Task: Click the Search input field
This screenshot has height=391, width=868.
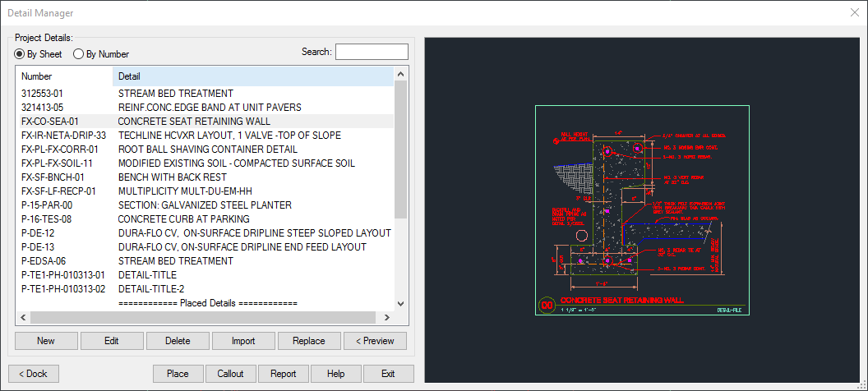Action: 372,52
